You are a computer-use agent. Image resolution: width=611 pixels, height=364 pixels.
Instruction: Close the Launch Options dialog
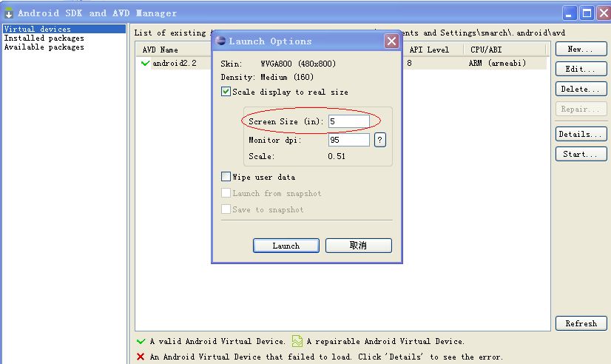coord(391,41)
